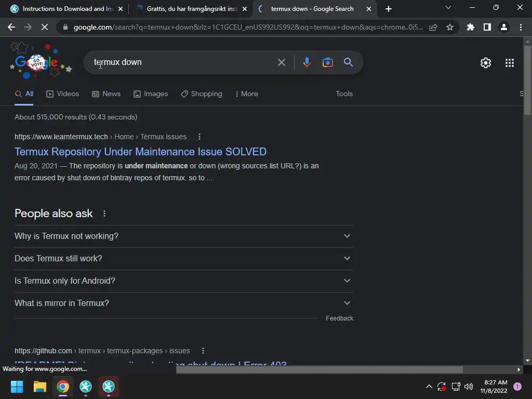This screenshot has width=532, height=399.
Task: Switch to Shopping results tab
Action: pos(202,94)
